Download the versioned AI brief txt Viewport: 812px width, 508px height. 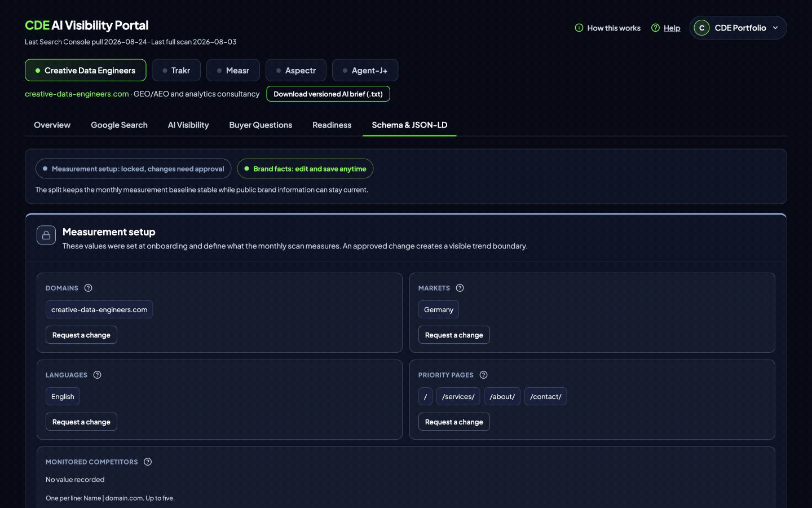pyautogui.click(x=328, y=94)
